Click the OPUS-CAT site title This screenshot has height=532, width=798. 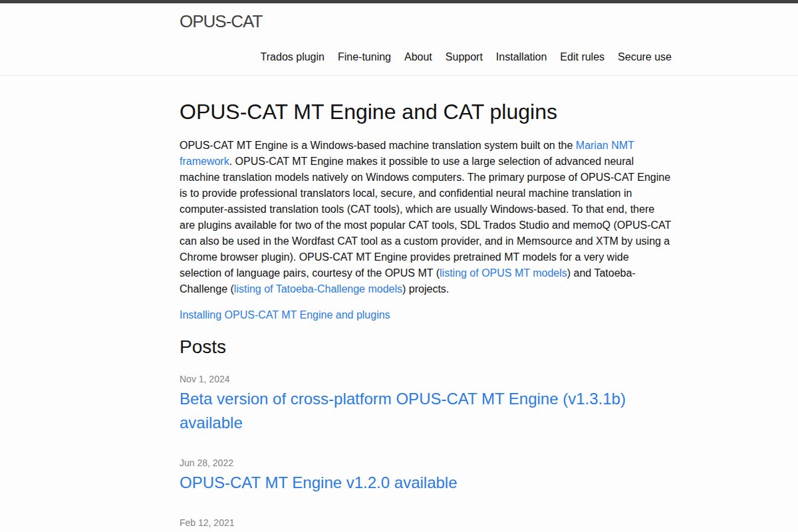tap(221, 22)
